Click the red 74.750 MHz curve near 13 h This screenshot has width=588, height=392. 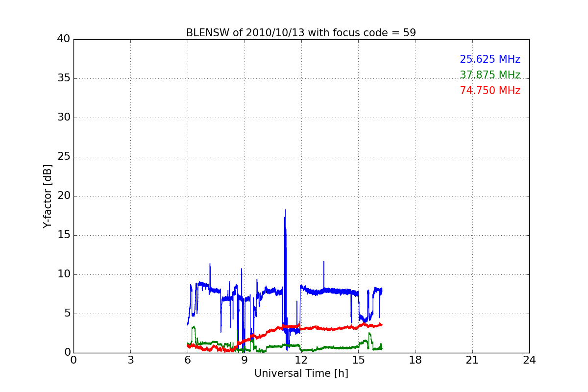pyautogui.click(x=320, y=328)
